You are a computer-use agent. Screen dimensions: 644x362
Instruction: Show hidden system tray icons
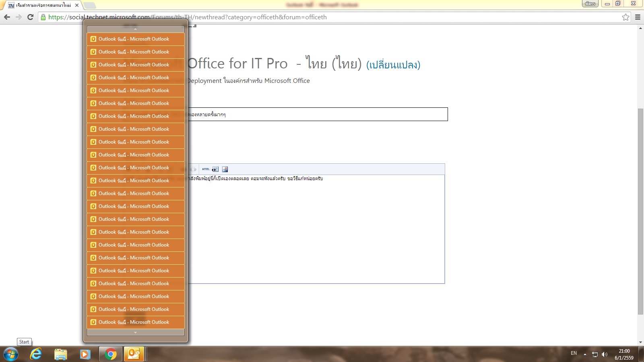click(x=585, y=354)
